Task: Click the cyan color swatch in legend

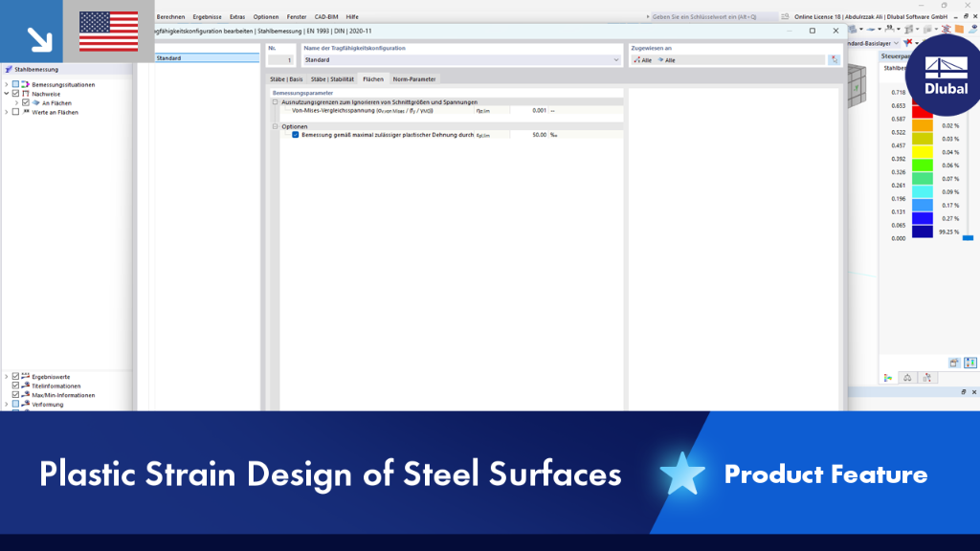Action: pyautogui.click(x=922, y=191)
